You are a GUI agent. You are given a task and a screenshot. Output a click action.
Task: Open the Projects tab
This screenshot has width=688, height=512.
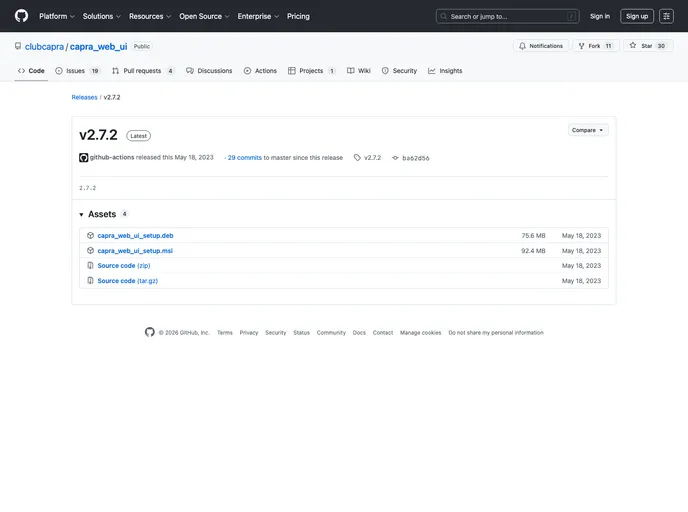pos(312,71)
